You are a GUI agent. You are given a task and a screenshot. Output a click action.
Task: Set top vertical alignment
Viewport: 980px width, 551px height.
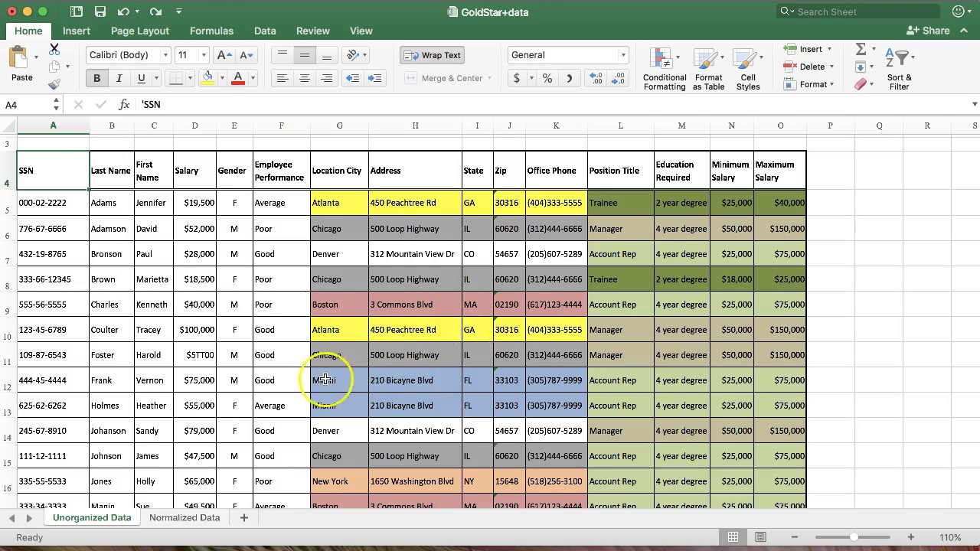[x=283, y=55]
